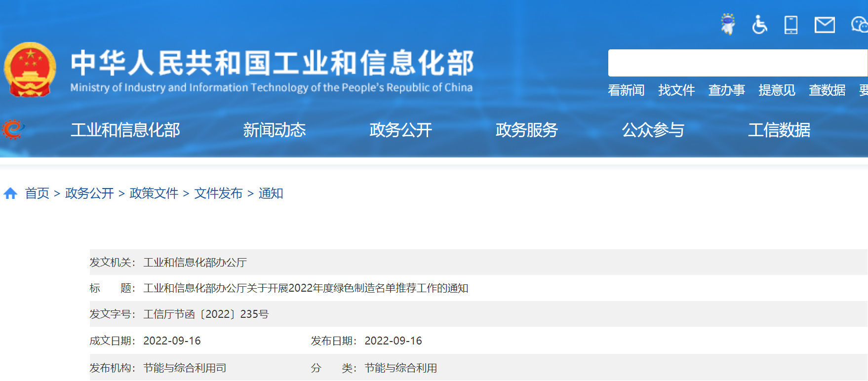The image size is (868, 381).
Task: Click publishing body 节能与综合利用司
Action: pos(185,368)
